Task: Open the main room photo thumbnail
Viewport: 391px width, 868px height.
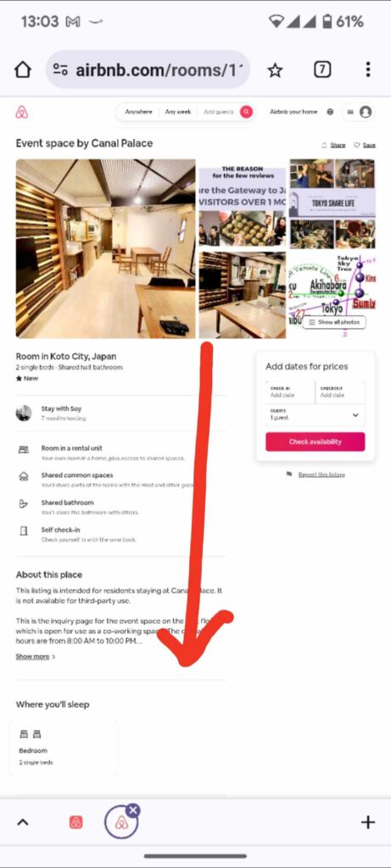Action: pos(106,248)
